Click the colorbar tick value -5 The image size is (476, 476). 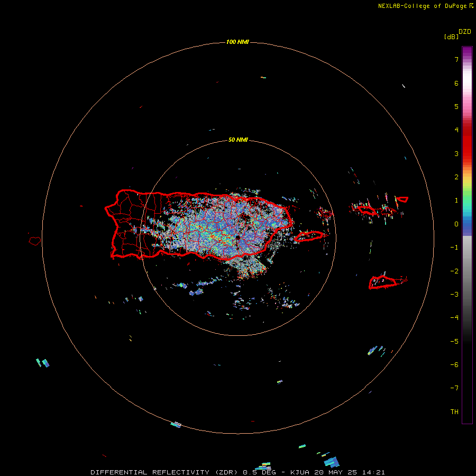(x=454, y=342)
